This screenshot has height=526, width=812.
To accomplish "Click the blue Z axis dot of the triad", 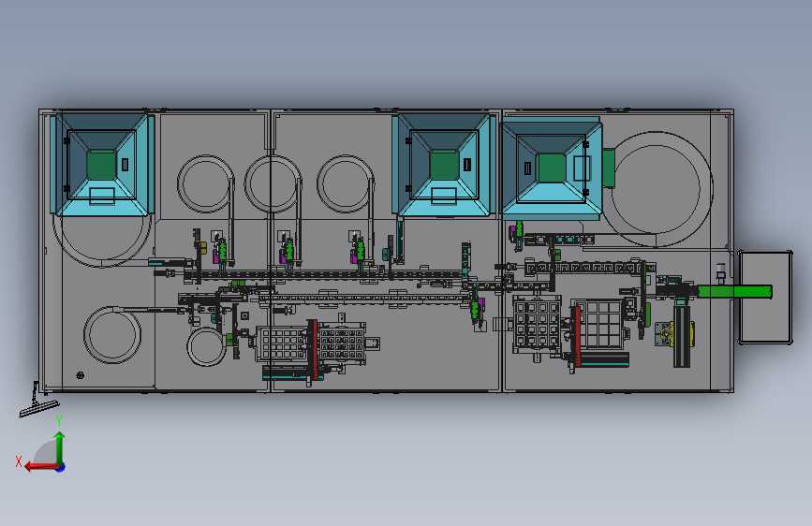I will (x=61, y=468).
